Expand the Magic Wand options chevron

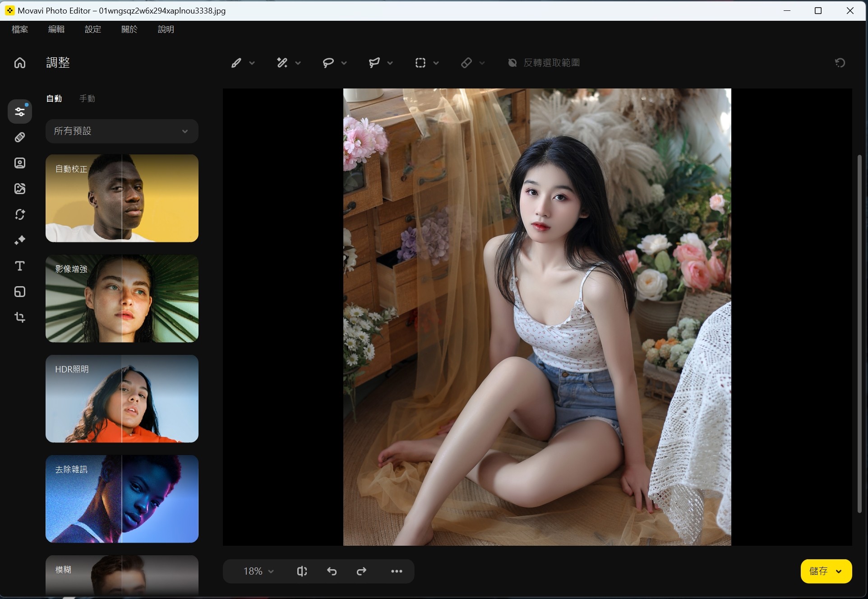point(298,63)
